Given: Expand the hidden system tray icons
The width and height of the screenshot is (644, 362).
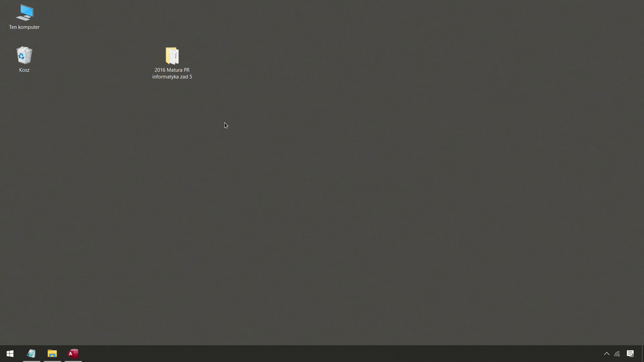Looking at the screenshot, I should (x=606, y=353).
